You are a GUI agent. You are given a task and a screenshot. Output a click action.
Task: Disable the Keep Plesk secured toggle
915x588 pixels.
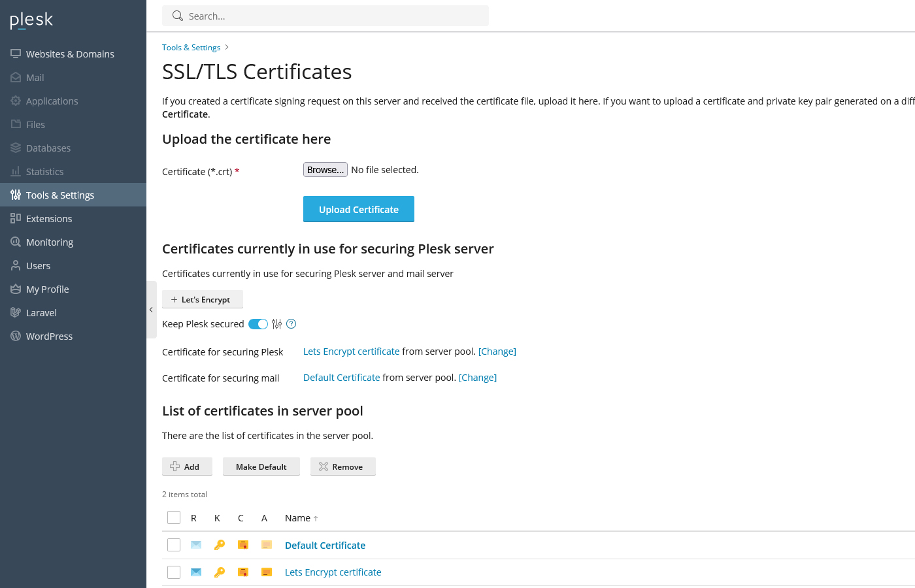[x=258, y=323]
